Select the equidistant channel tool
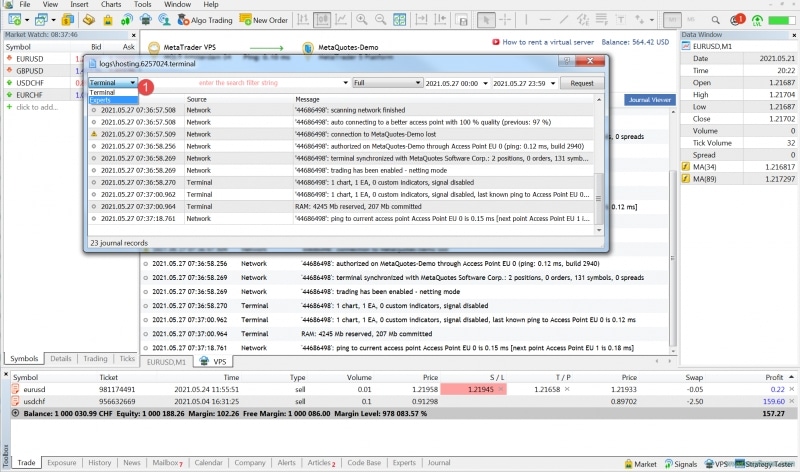Viewport: 800px width, 472px height. 583,20
